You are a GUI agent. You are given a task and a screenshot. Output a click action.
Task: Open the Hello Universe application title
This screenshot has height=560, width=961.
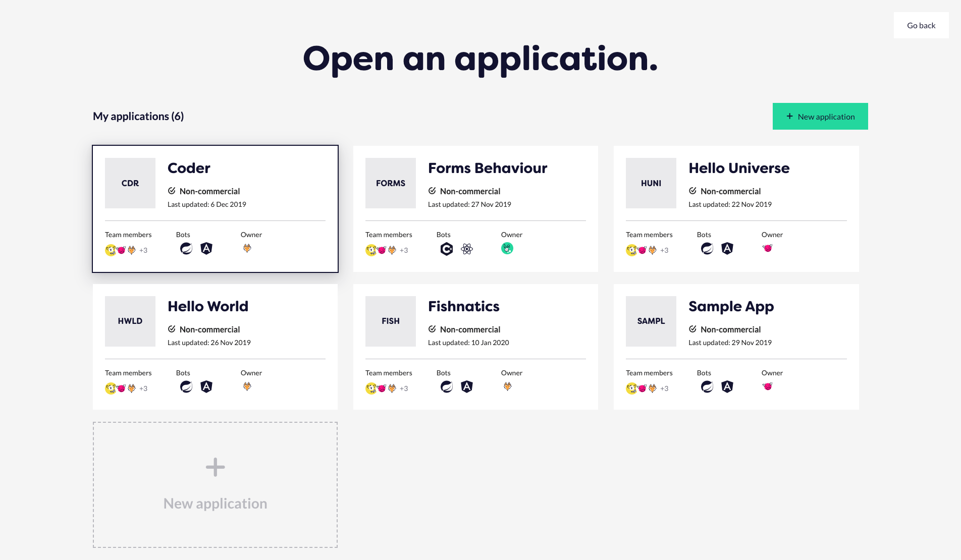click(739, 168)
